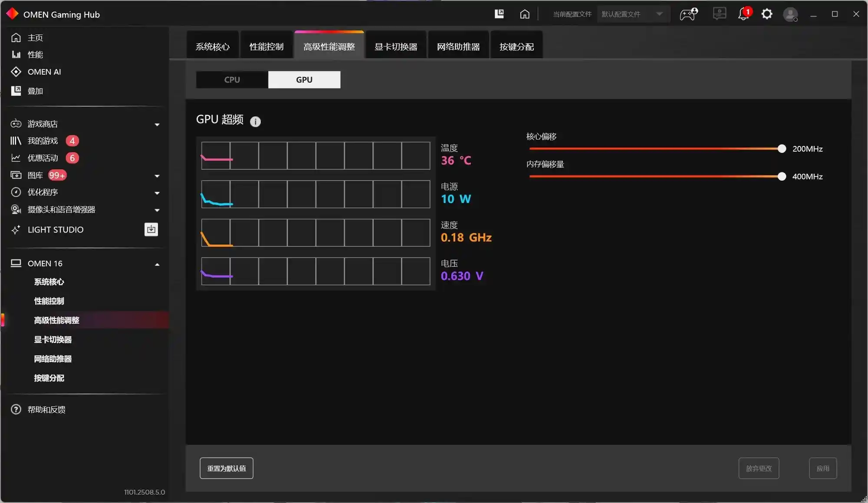Click the 核心偏移 slider handle
Image resolution: width=868 pixels, height=503 pixels.
pyautogui.click(x=782, y=149)
